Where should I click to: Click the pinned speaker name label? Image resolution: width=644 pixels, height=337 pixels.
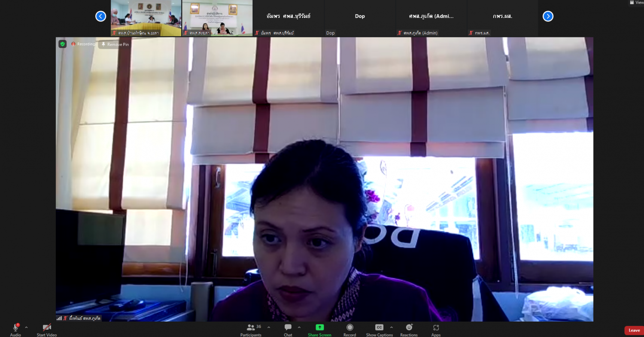[85, 318]
